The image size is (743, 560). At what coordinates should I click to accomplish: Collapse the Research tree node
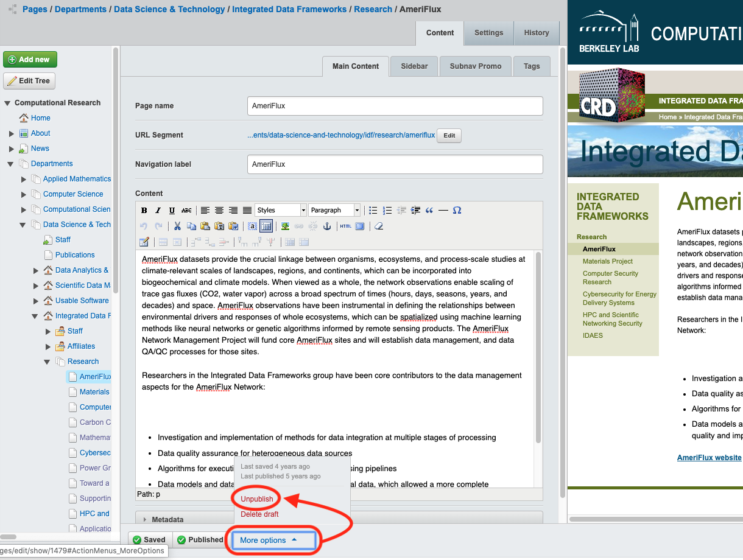(x=48, y=362)
